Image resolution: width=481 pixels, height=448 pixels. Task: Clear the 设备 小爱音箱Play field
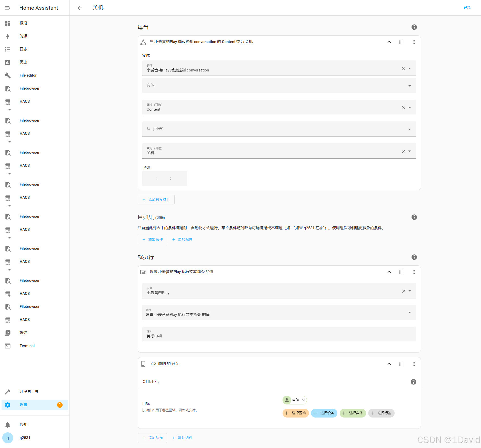(x=404, y=291)
